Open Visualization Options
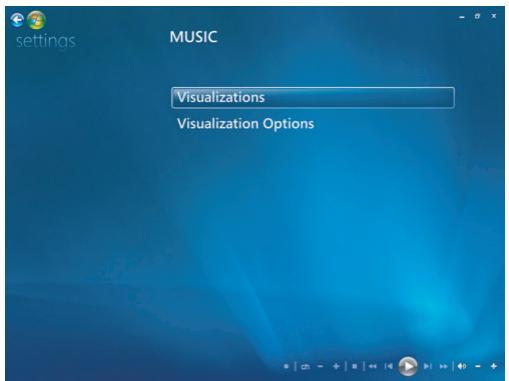Viewport: 509px width, 381px height. (x=245, y=124)
